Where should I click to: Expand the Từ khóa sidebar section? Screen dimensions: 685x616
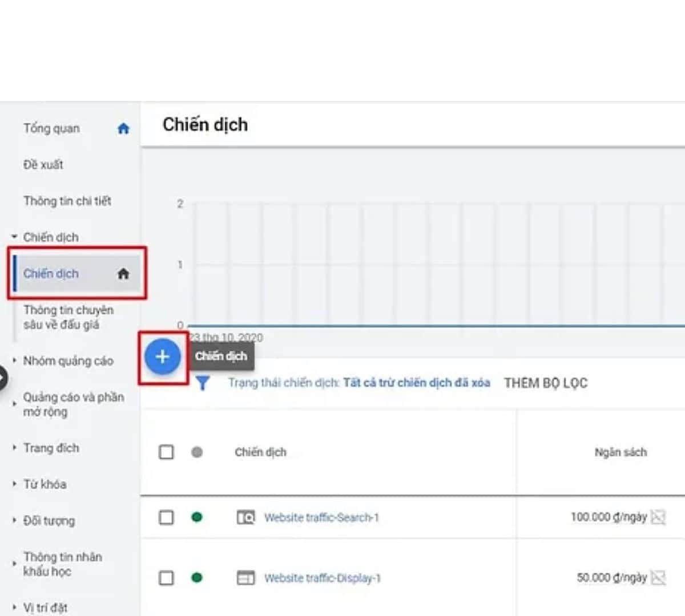coord(45,484)
